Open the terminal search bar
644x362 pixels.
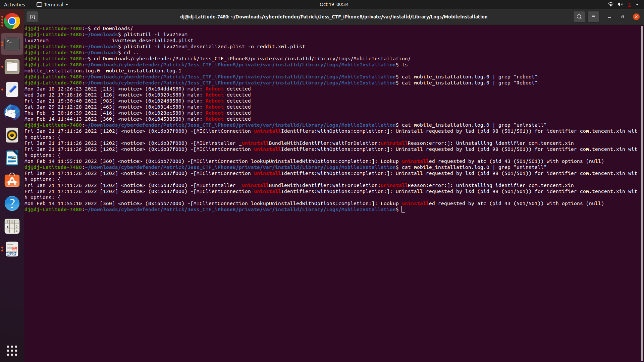click(x=579, y=16)
